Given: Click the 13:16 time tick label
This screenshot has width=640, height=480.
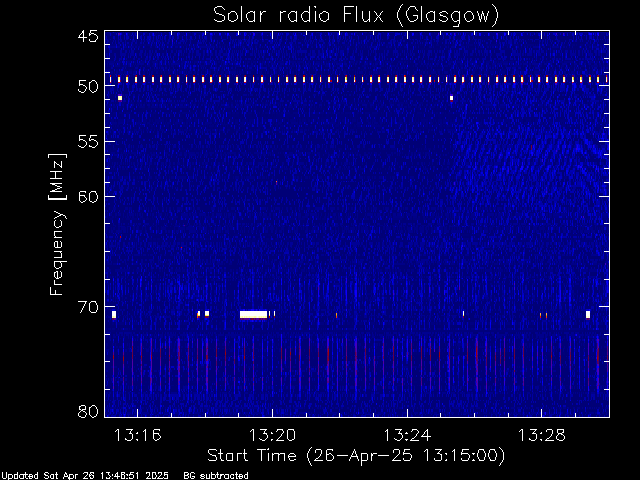Looking at the screenshot, I should [x=138, y=435].
